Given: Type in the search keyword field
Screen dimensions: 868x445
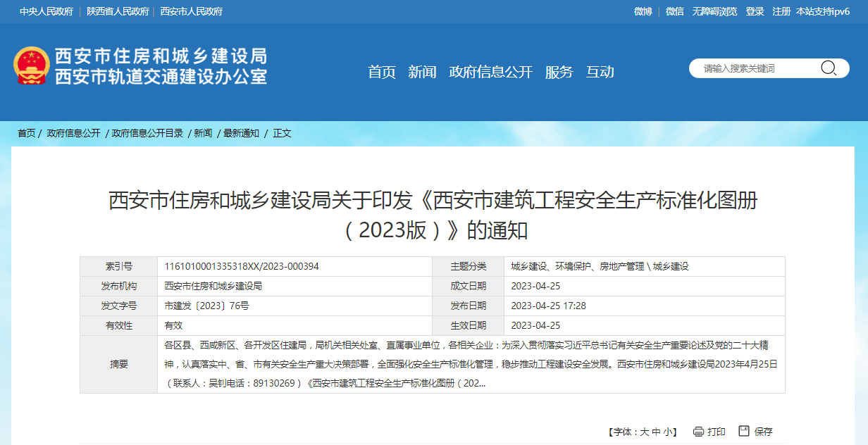Looking at the screenshot, I should 757,68.
